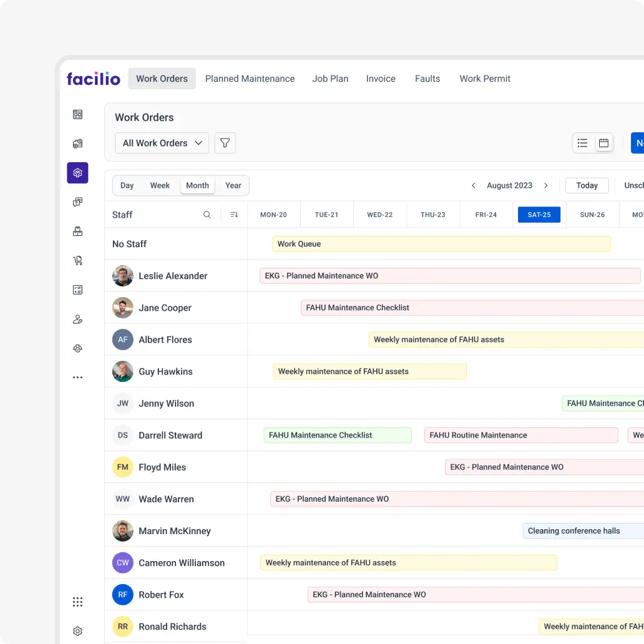
Task: Select the SAT-25 date column header
Action: (538, 214)
